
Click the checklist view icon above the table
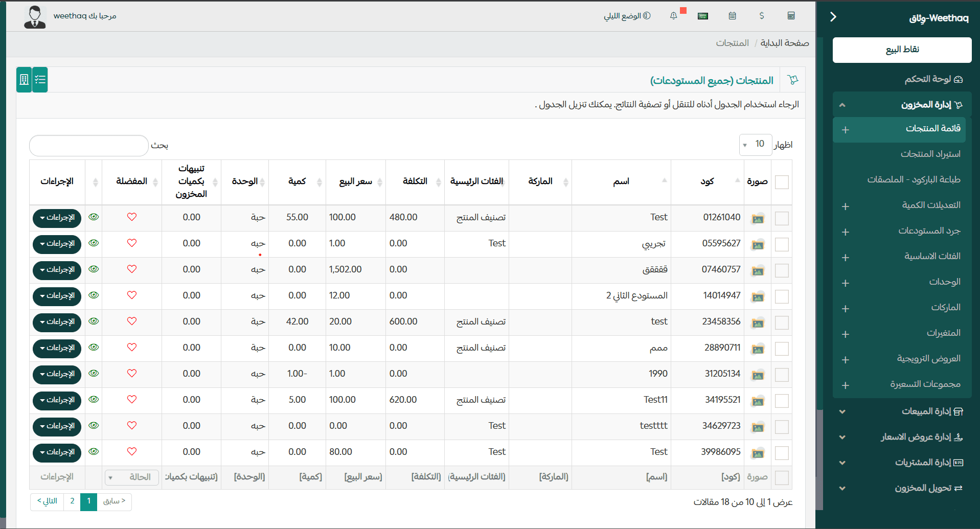(40, 79)
